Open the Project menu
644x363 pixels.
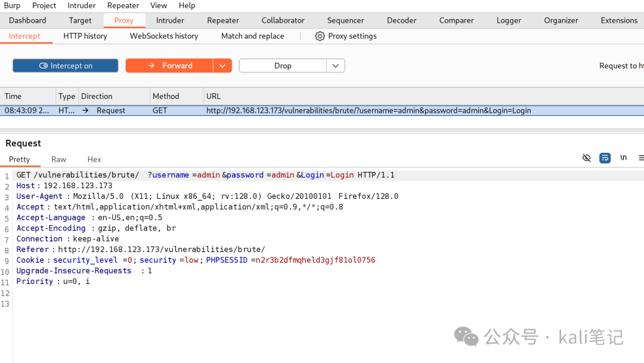tap(44, 5)
